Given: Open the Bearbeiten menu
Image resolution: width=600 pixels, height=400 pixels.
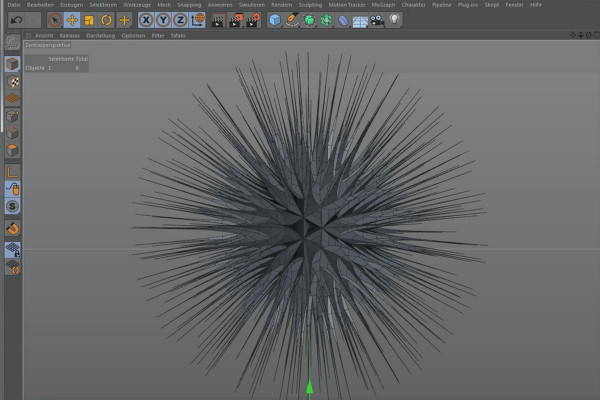Looking at the screenshot, I should coord(40,5).
